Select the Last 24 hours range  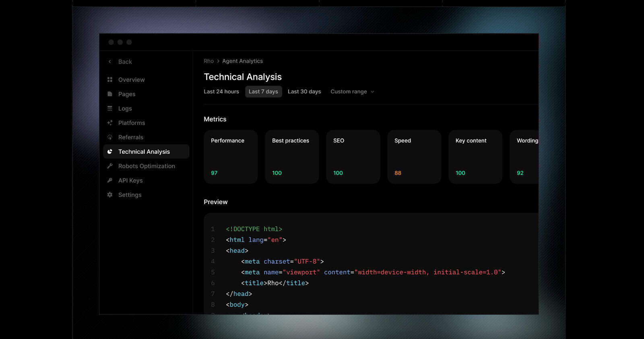click(x=221, y=92)
